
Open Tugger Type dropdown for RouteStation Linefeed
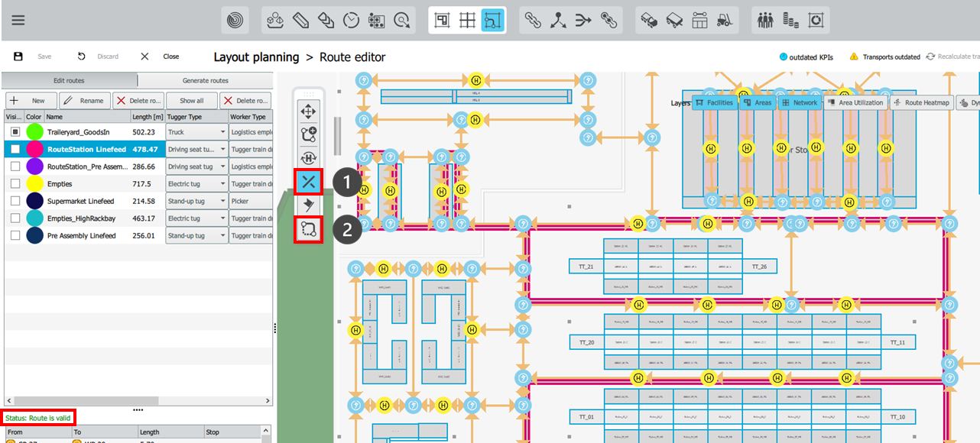tap(197, 150)
